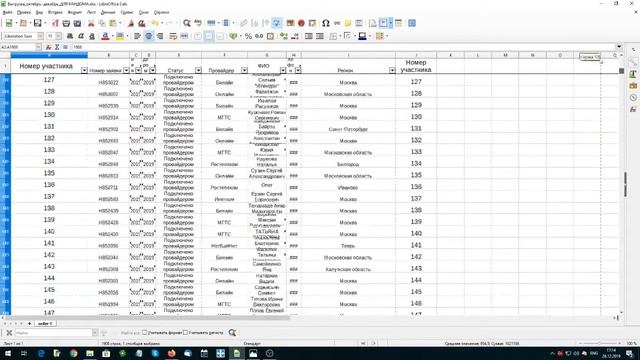Open the sidebar Navigator compass icon
This screenshot has width=640, height=360.
point(633,98)
